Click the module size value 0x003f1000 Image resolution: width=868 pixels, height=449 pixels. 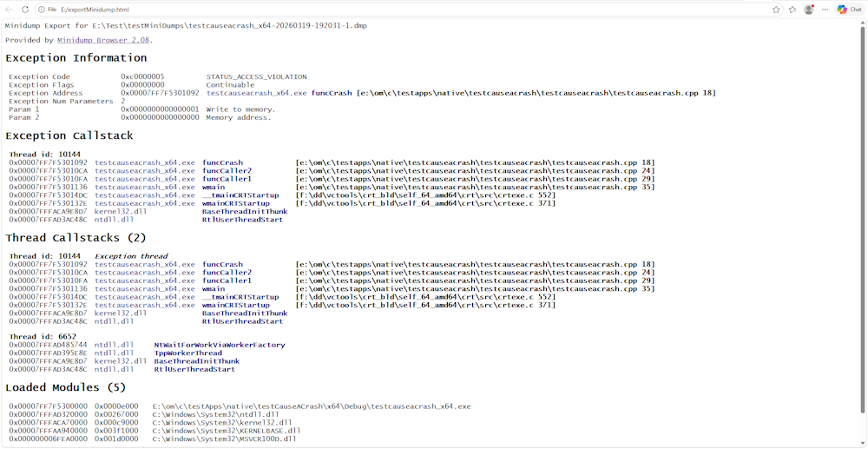click(x=116, y=431)
